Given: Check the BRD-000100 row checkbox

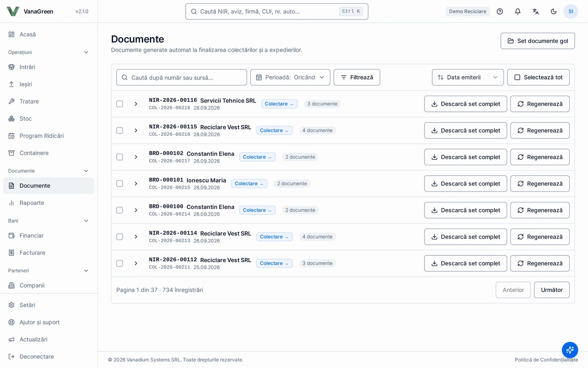Looking at the screenshot, I should pos(120,210).
